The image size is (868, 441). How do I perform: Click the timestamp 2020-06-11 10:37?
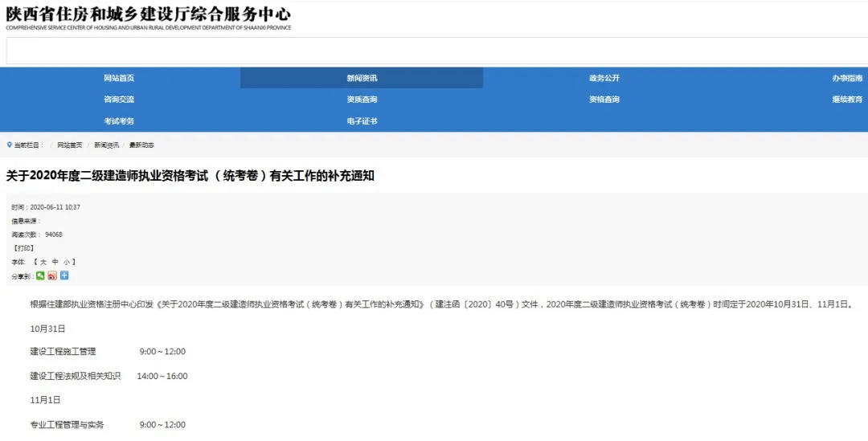coord(55,207)
